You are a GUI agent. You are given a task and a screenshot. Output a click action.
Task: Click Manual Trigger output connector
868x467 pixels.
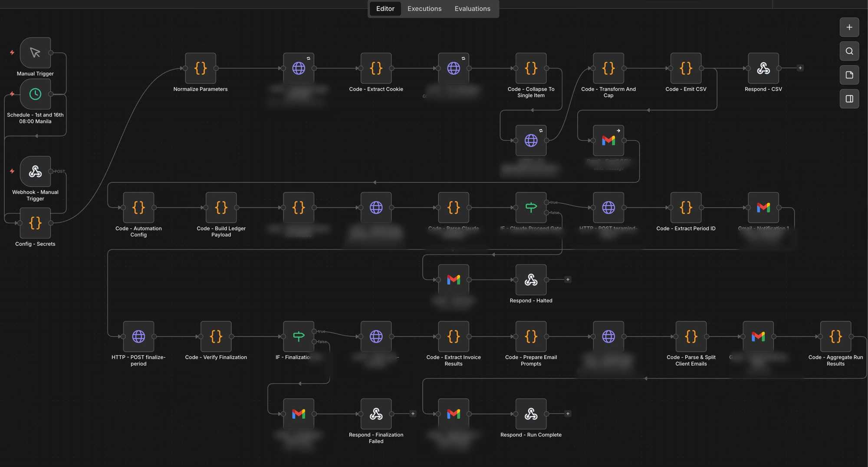pyautogui.click(x=51, y=53)
